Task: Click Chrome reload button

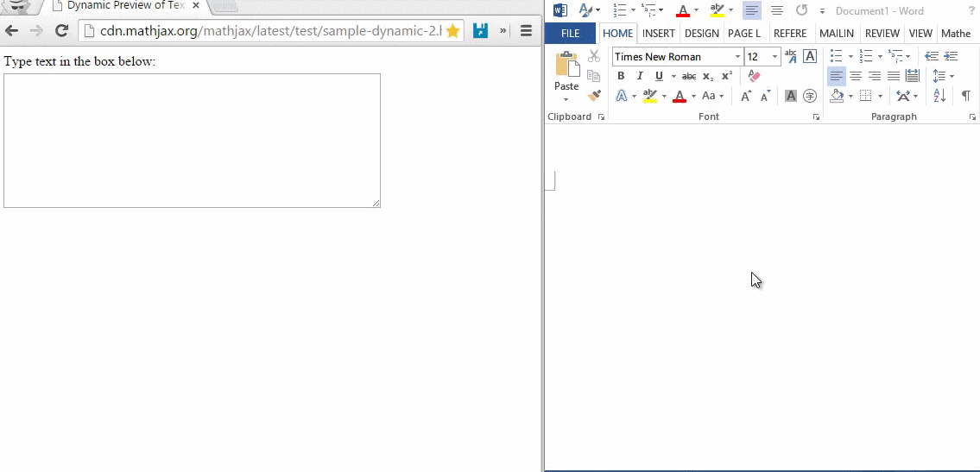Action: tap(61, 30)
